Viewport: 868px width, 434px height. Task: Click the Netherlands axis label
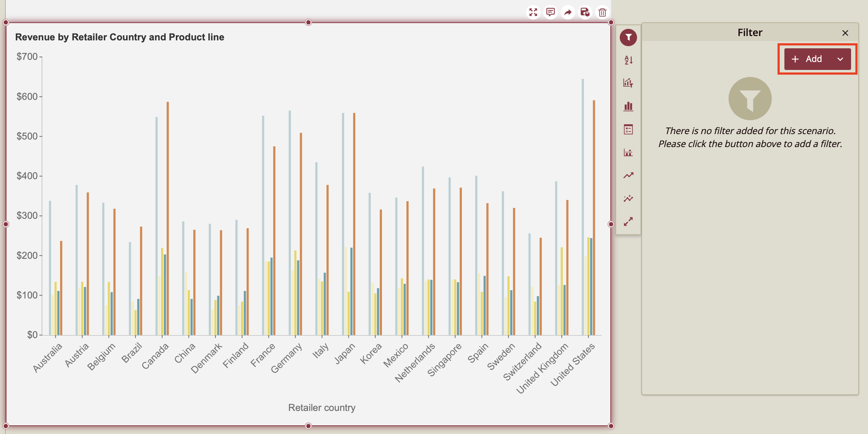415,363
